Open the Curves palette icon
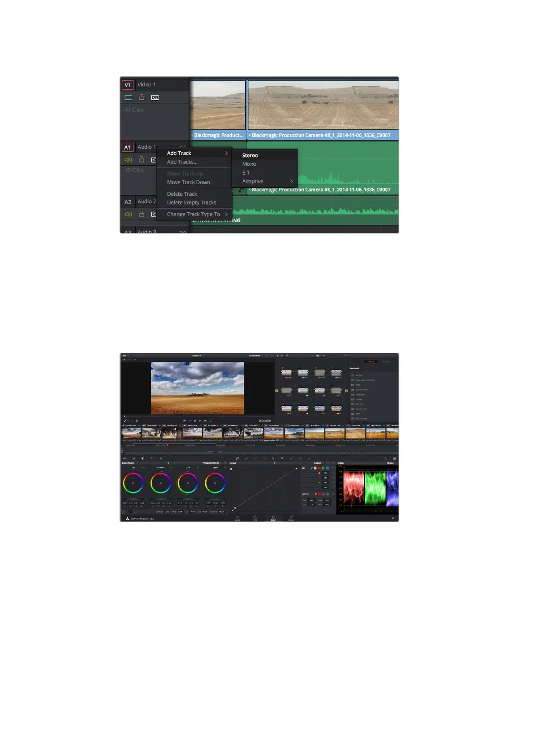Screen dimensions: 535x756 click(x=238, y=458)
